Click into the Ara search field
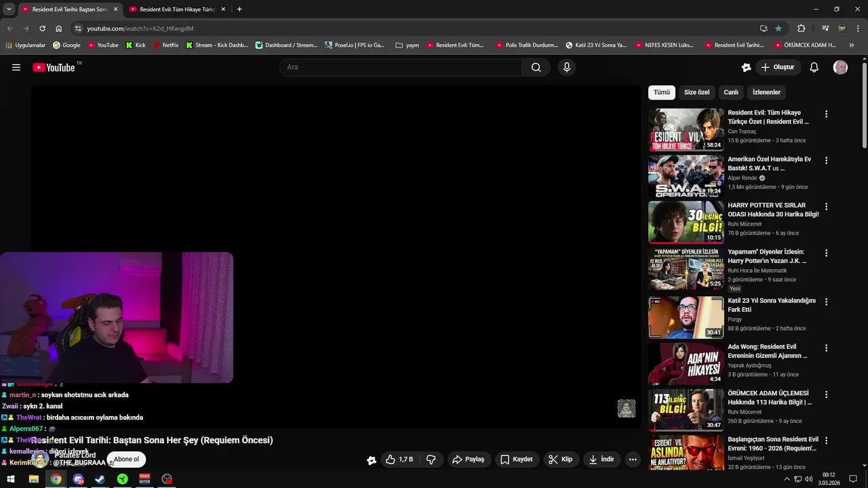Viewport: 868px width, 488px height. [x=400, y=67]
